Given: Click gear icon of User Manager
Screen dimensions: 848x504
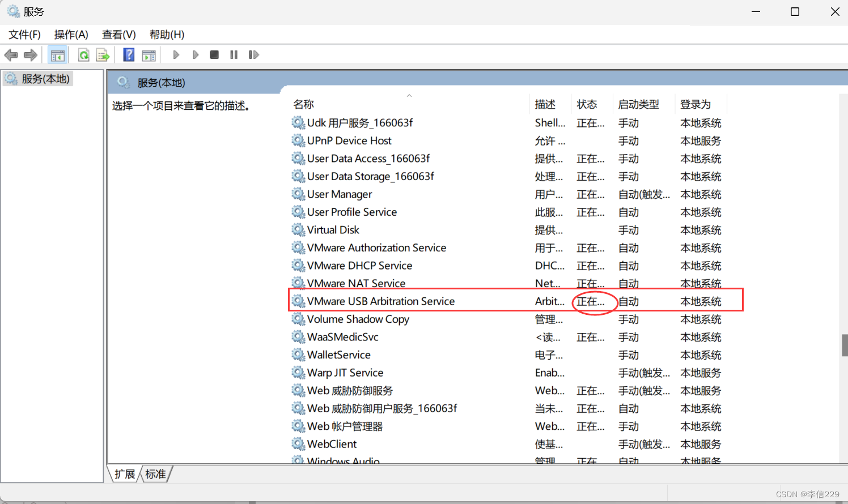Looking at the screenshot, I should point(298,194).
